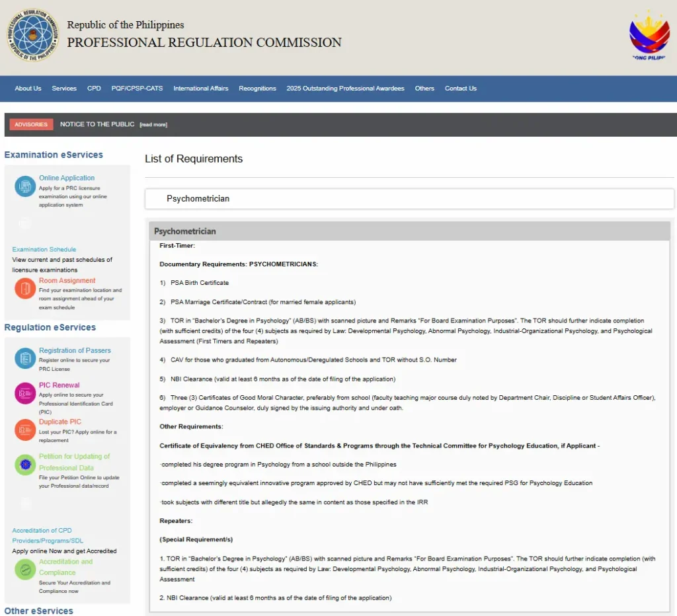Click the Duplicate PIC card icon
The width and height of the screenshot is (677, 616).
click(x=25, y=430)
